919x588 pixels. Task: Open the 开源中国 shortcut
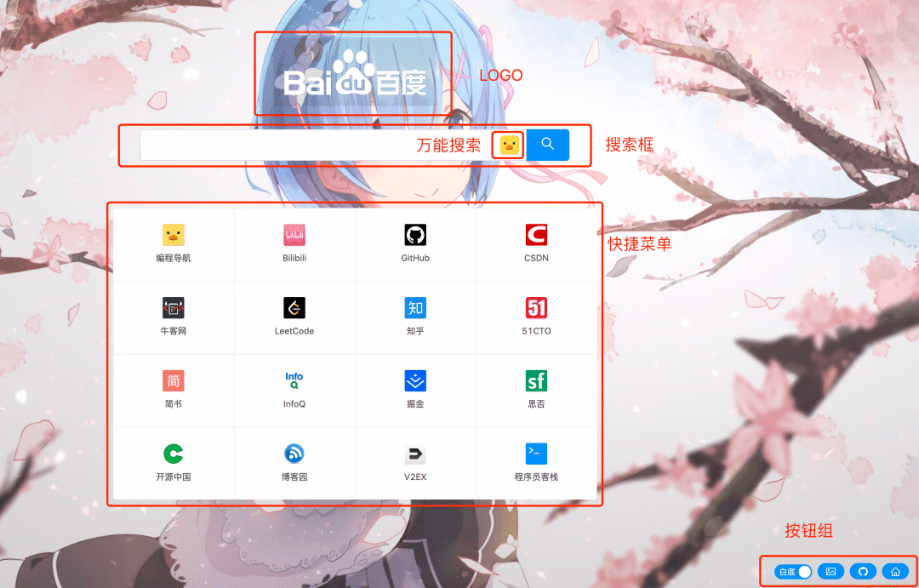point(174,454)
